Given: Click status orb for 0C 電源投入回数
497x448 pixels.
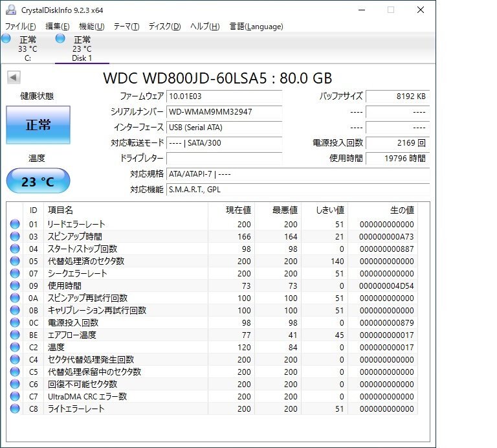Looking at the screenshot, I should pyautogui.click(x=15, y=322).
